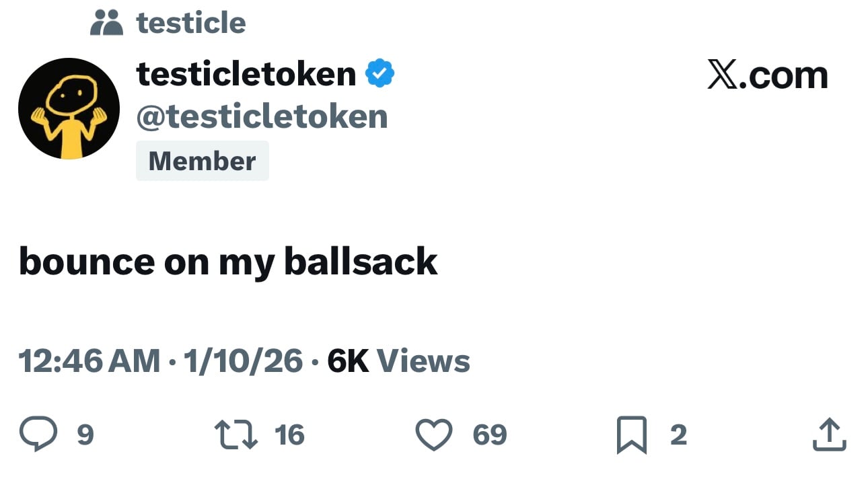Click the 12:46 AM timestamp

[89, 361]
